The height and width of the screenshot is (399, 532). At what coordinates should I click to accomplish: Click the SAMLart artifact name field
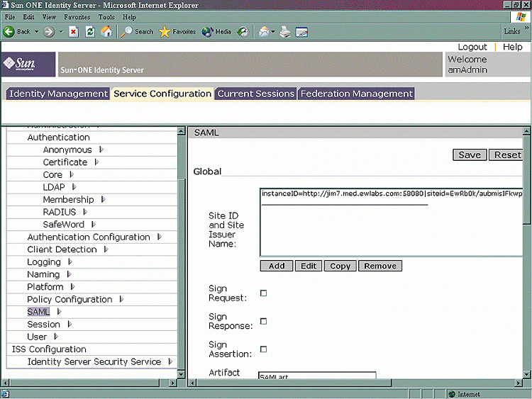(x=317, y=376)
